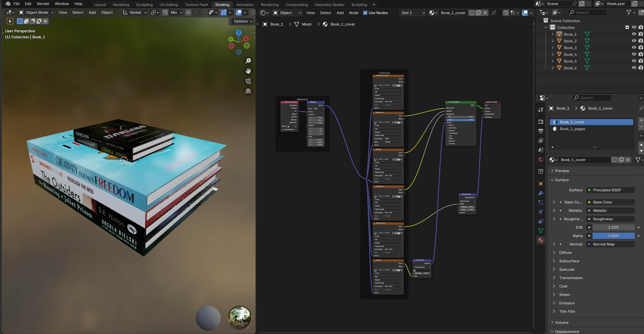Screen dimensions: 644x334
Task: Hide the Collection via its eye icon
Action: 634,27
